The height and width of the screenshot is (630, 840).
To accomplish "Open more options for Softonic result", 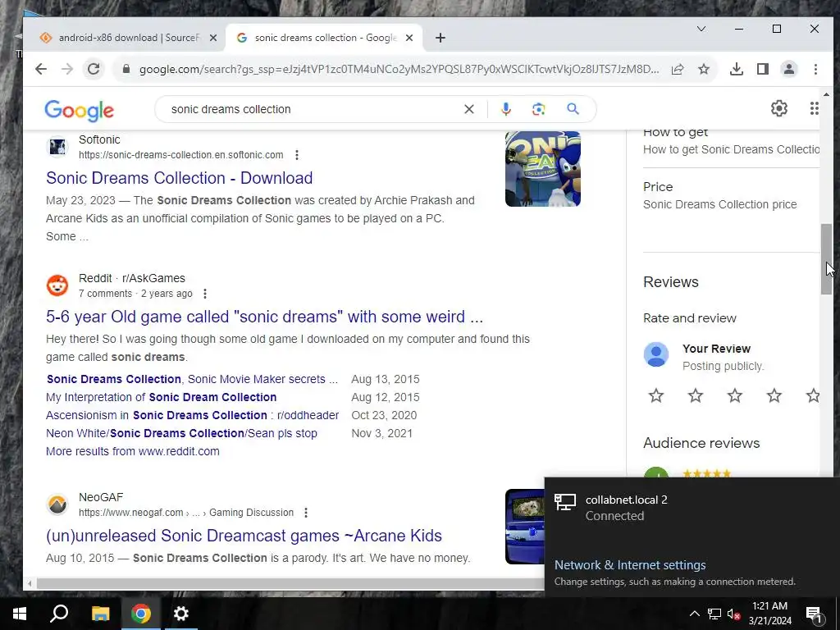I will tap(297, 155).
